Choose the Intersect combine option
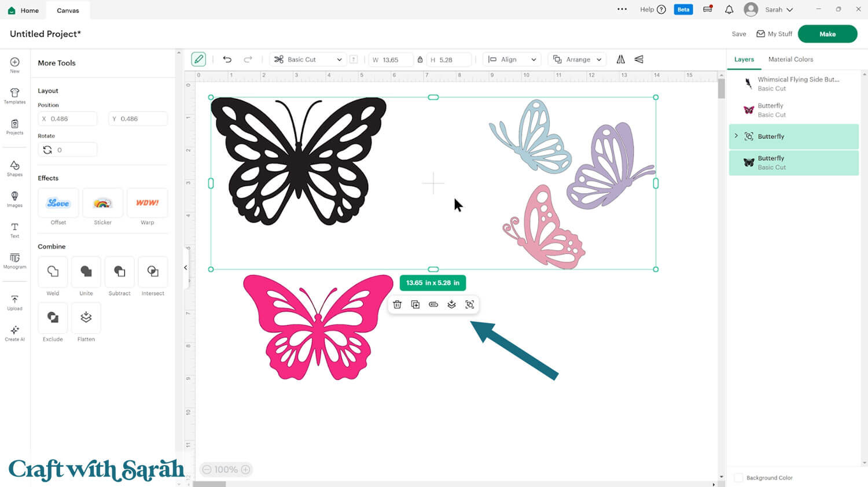Viewport: 868px width, 487px height. pyautogui.click(x=153, y=272)
